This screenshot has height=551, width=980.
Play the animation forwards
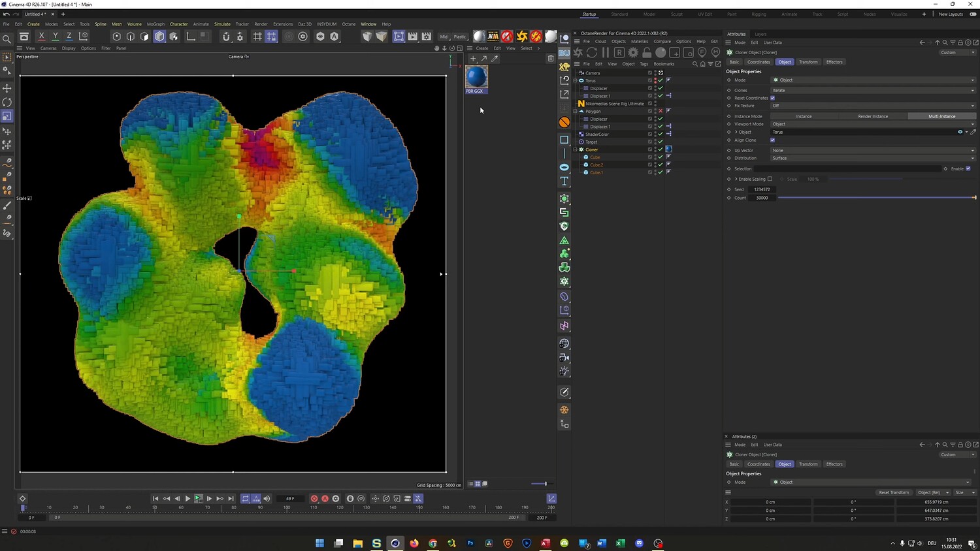188,499
